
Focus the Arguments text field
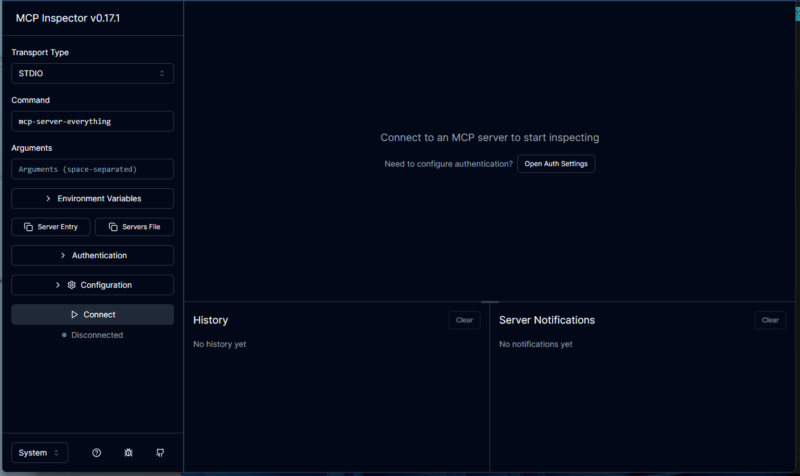[x=92, y=169]
